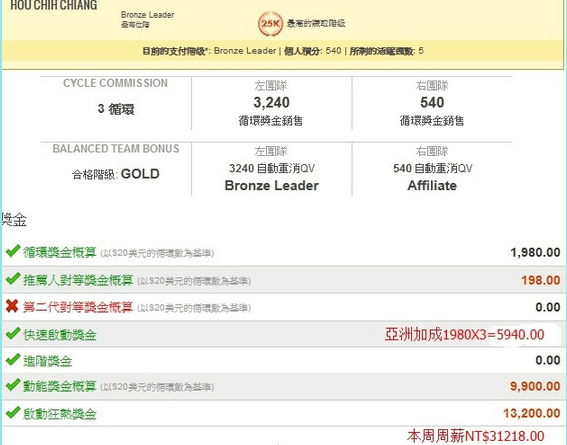The height and width of the screenshot is (445, 567).
Task: Open the 循環獎金概算 bonus link
Action: tap(60, 252)
